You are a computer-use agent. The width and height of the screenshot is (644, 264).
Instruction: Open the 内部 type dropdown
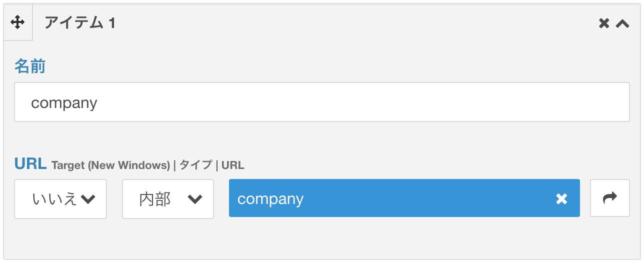pyautogui.click(x=168, y=199)
